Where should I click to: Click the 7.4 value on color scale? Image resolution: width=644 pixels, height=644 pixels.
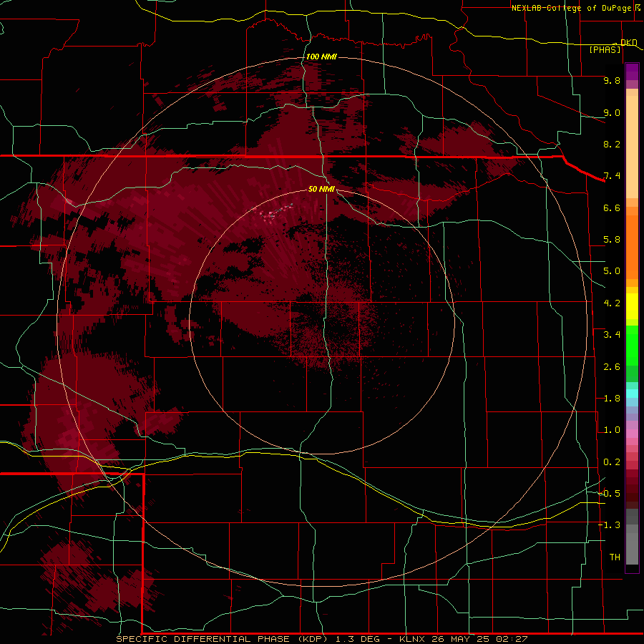coord(612,176)
